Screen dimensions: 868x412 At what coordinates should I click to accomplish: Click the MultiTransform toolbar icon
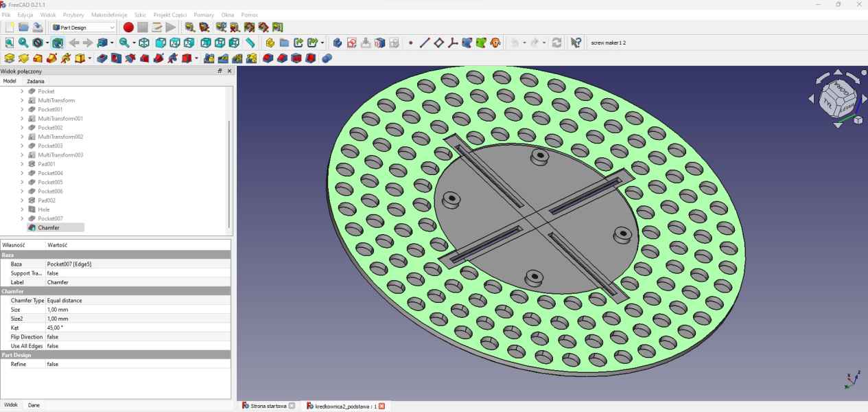point(252,58)
